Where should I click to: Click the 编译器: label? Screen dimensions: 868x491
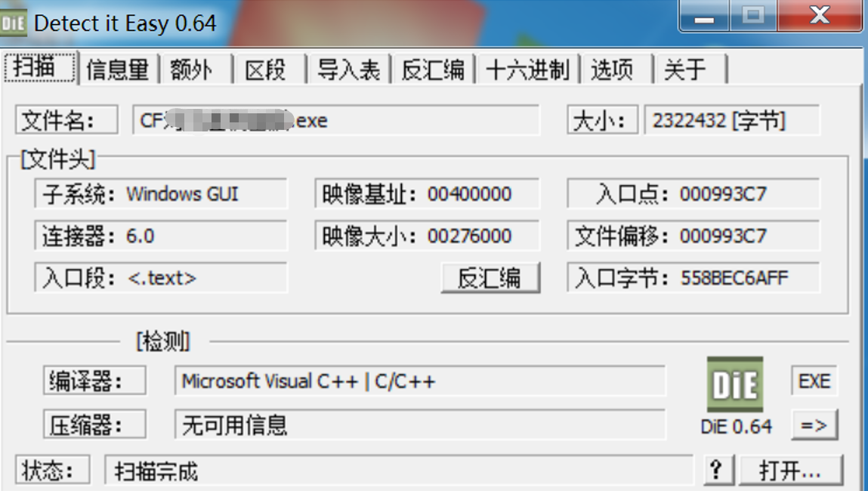[x=94, y=381]
